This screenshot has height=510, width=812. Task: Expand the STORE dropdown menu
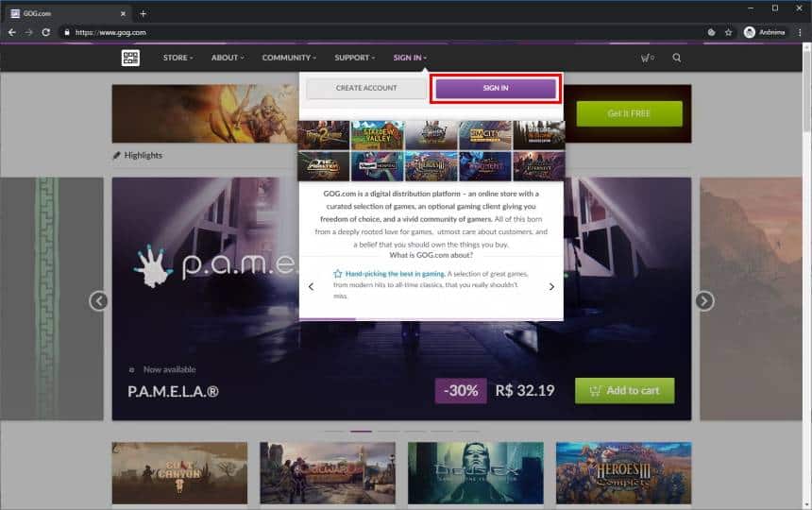tap(178, 58)
